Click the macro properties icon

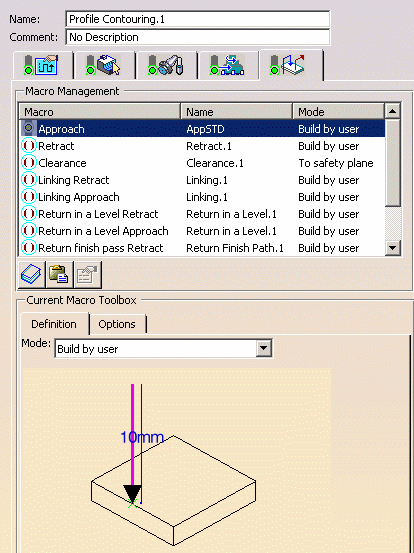[87, 274]
